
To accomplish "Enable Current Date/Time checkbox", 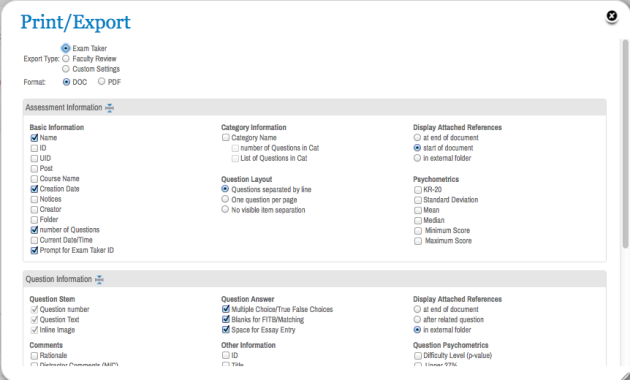I will point(35,240).
